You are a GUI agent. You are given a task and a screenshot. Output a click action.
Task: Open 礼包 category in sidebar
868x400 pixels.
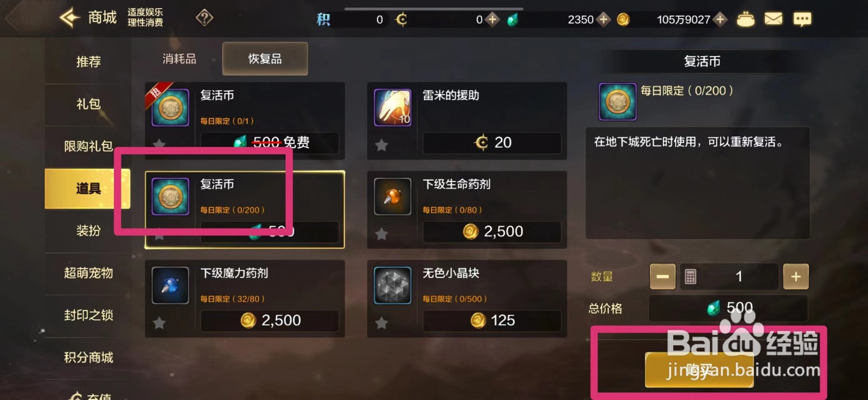coord(88,104)
